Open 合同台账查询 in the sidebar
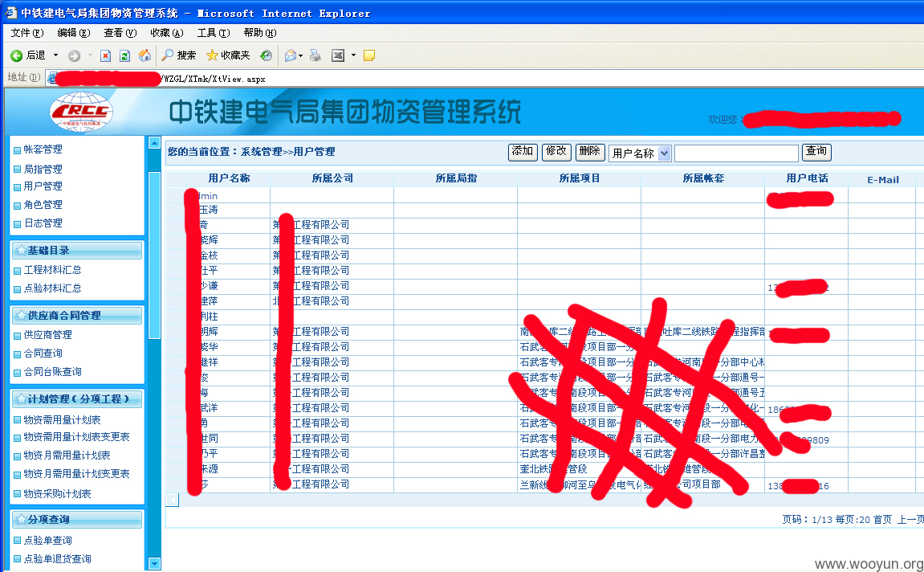The width and height of the screenshot is (924, 572). pyautogui.click(x=52, y=372)
